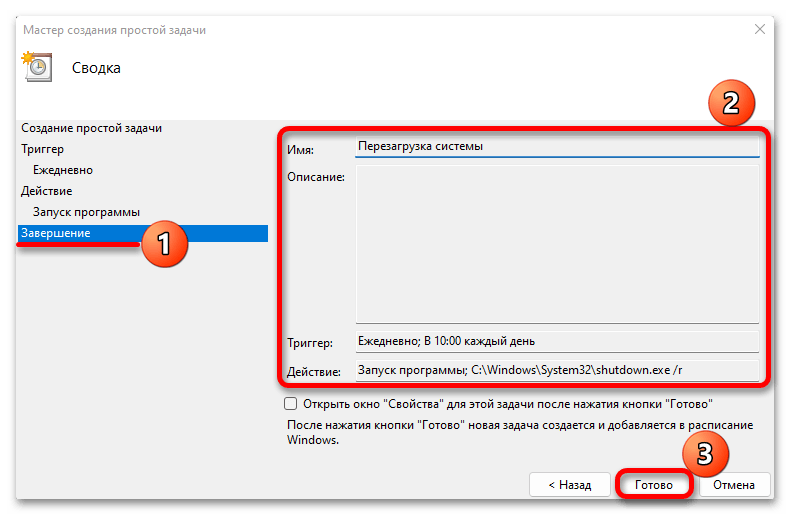790x515 pixels.
Task: Click the Готово button
Action: tap(653, 484)
